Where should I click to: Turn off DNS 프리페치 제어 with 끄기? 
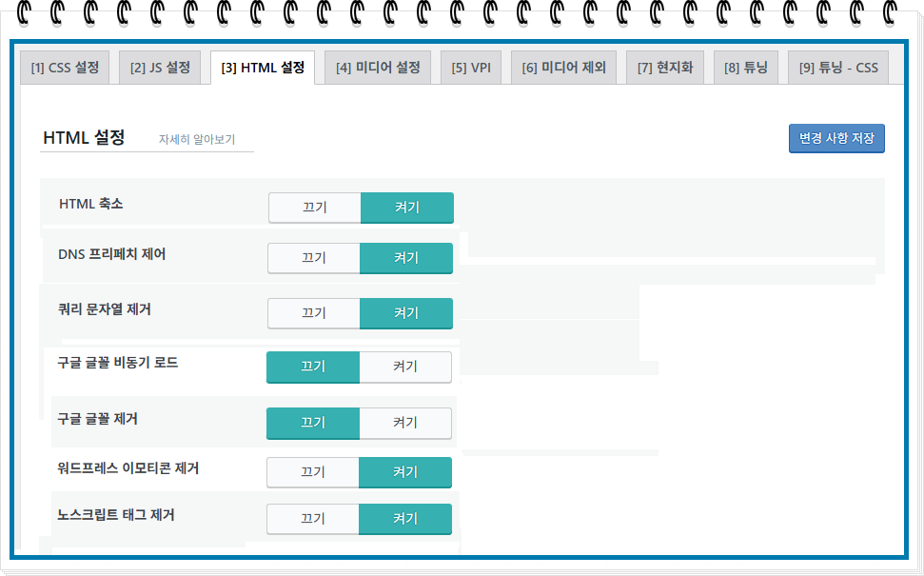(x=313, y=258)
